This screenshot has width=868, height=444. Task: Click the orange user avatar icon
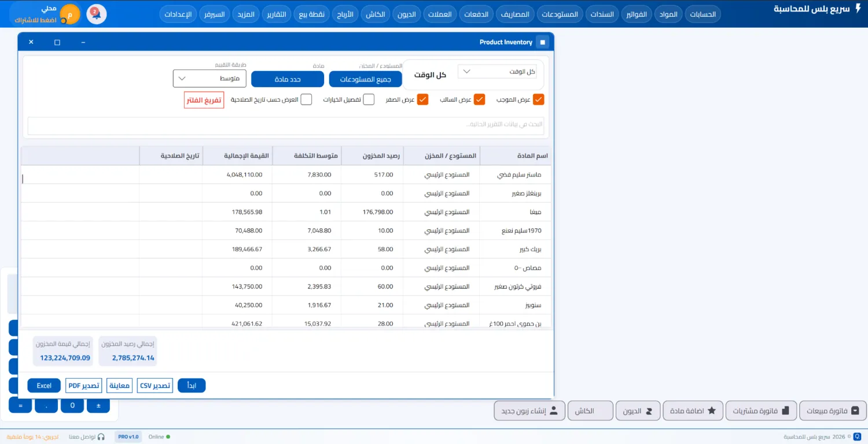click(70, 14)
